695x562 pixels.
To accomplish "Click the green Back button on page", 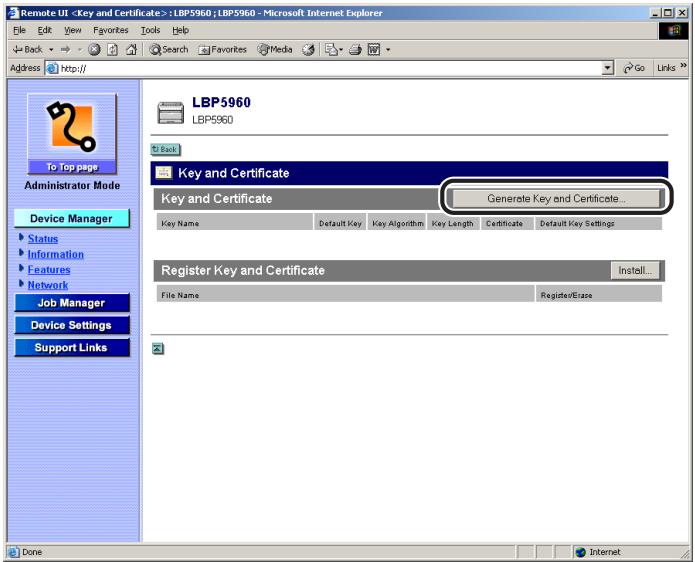I will pyautogui.click(x=165, y=149).
